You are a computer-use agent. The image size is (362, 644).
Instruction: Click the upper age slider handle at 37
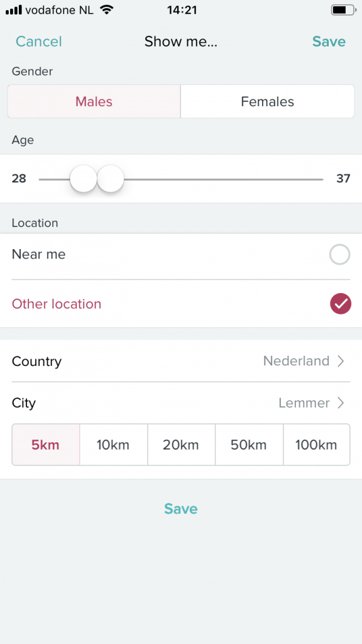[x=111, y=179]
